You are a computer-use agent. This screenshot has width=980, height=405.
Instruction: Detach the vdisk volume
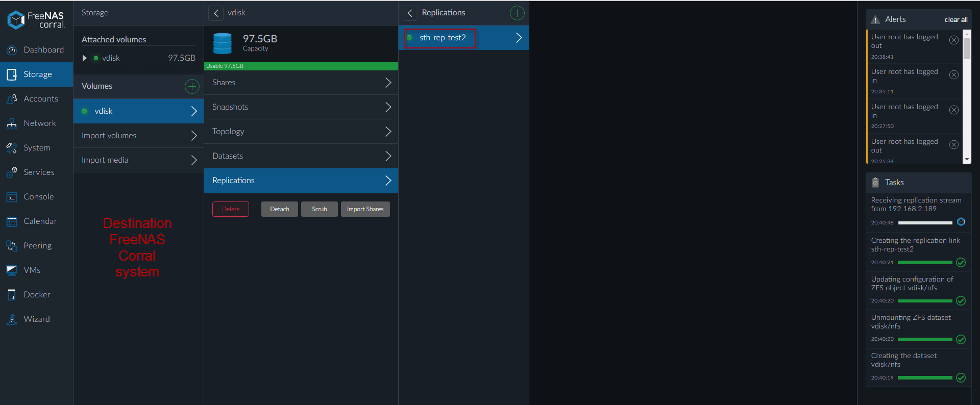[x=280, y=209]
